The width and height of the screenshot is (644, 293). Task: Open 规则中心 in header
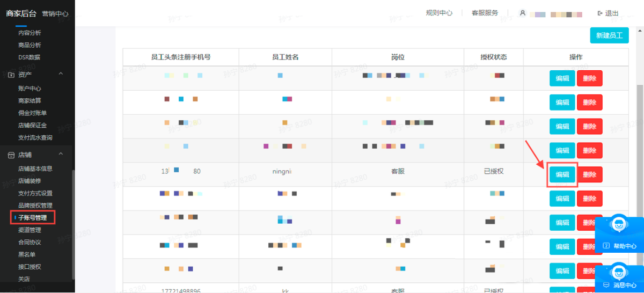pyautogui.click(x=439, y=13)
